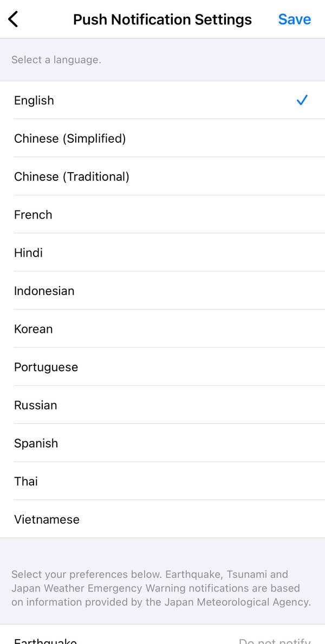Select English as the language

(162, 100)
